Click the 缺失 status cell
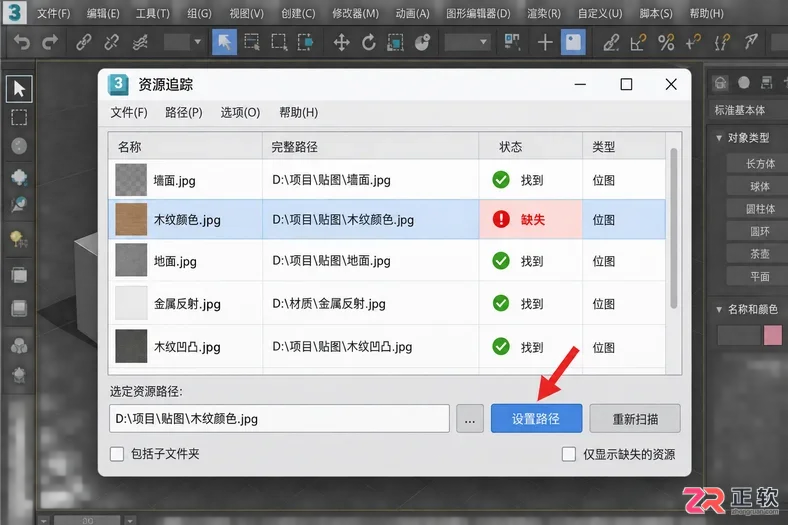The image size is (788, 525). click(x=530, y=220)
